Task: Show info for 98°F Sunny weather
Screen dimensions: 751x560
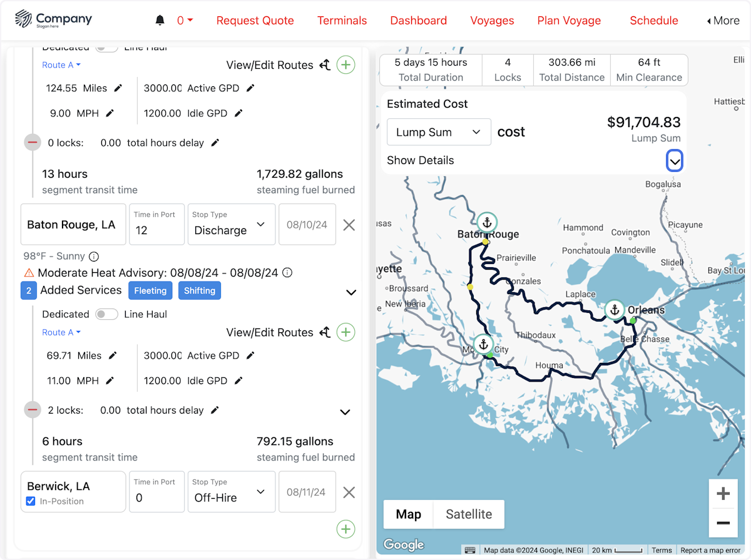Action: [94, 257]
